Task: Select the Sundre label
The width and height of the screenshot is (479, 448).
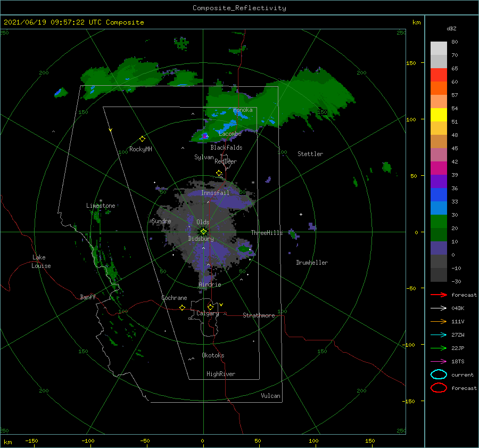Action: click(x=161, y=221)
